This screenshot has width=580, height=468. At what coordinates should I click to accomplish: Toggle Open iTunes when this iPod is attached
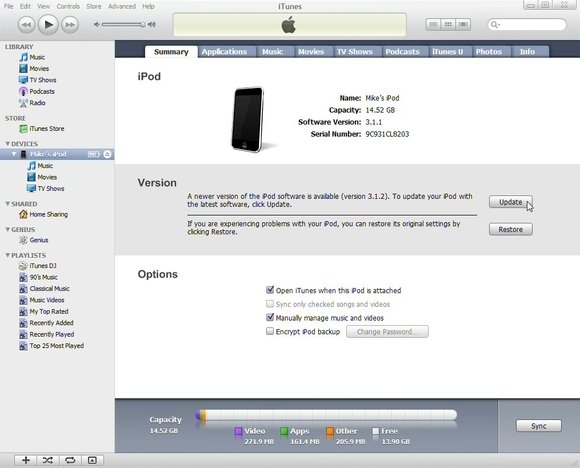(x=270, y=290)
